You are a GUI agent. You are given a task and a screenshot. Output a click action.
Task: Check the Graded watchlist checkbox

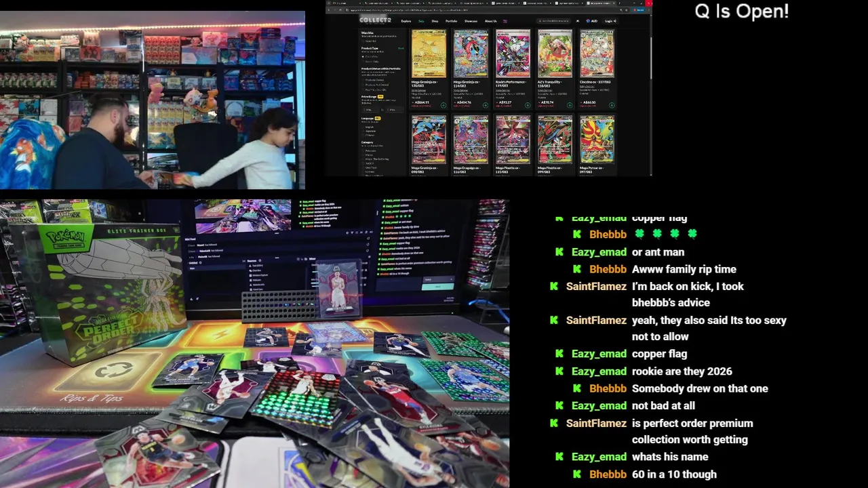click(363, 41)
